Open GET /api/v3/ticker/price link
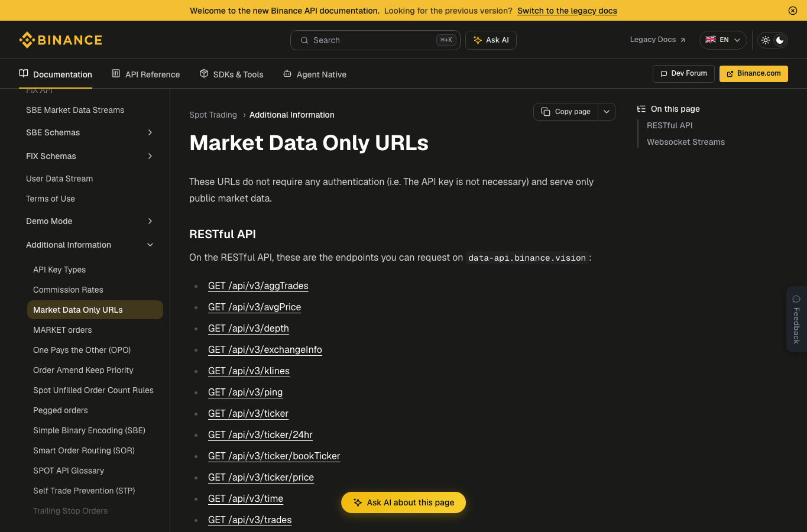Screen dimensions: 807x532 261,478
